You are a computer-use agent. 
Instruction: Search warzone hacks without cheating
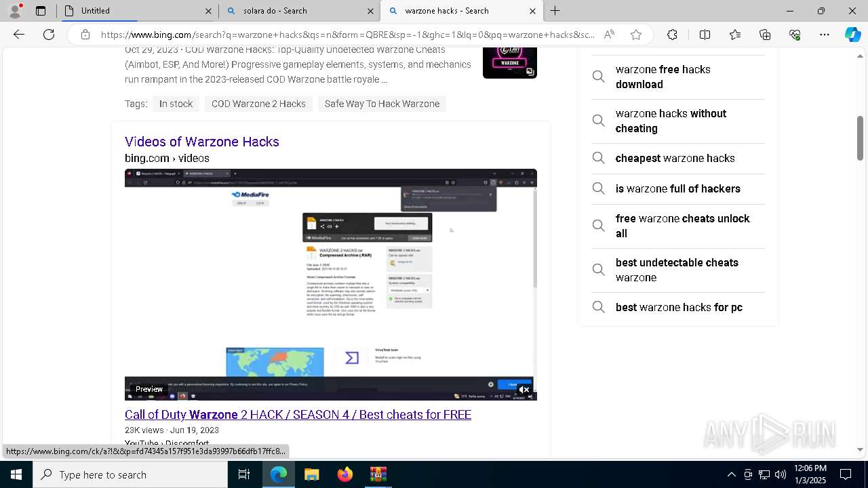tap(678, 121)
